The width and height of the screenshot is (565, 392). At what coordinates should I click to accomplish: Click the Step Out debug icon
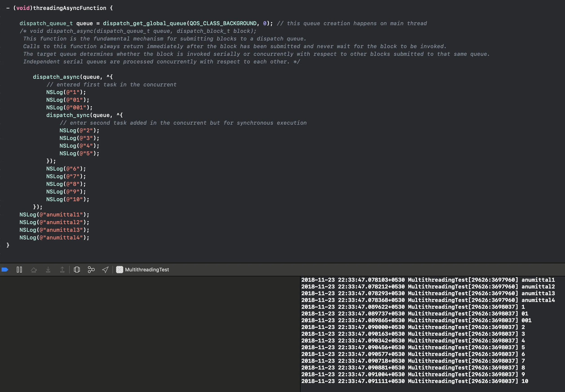click(x=62, y=270)
